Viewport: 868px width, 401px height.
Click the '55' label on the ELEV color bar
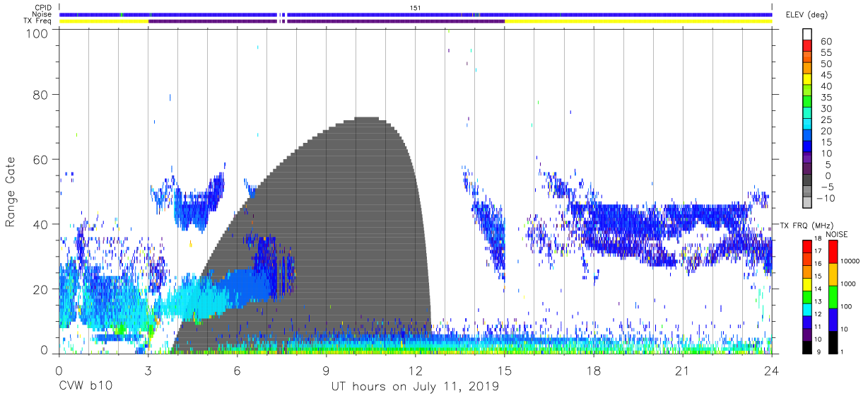(826, 53)
